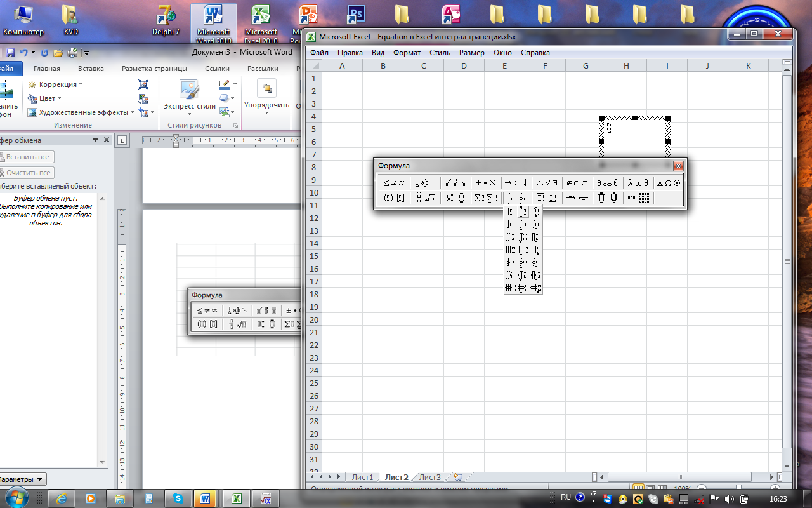Click Skype icon in taskbar
This screenshot has width=812, height=508.
(x=177, y=498)
